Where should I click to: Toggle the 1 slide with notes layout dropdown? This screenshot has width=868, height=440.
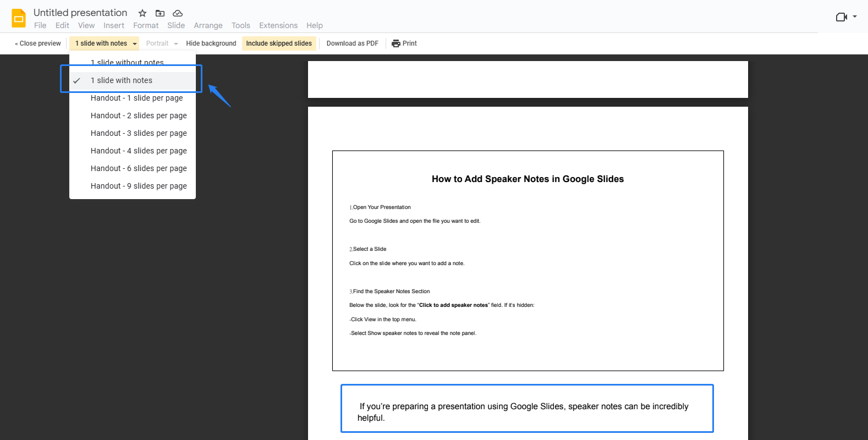point(105,43)
